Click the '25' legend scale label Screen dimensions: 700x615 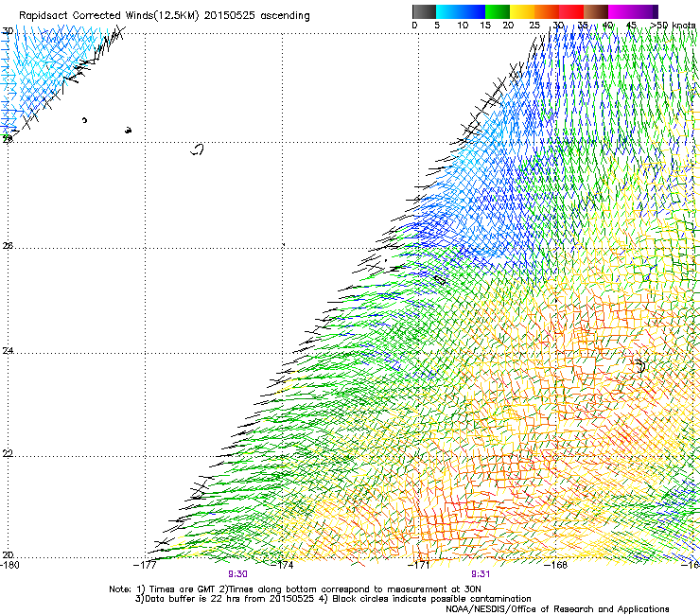(x=534, y=25)
